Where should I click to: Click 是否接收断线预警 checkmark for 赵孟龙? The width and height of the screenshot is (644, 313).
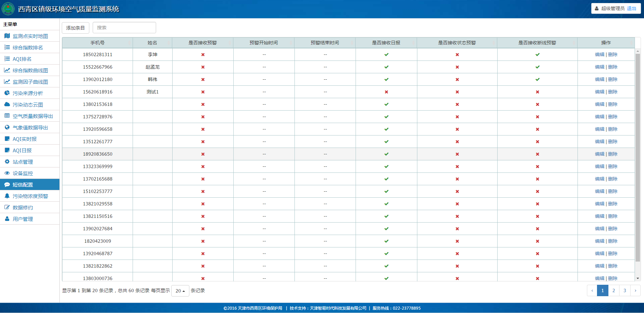[538, 67]
